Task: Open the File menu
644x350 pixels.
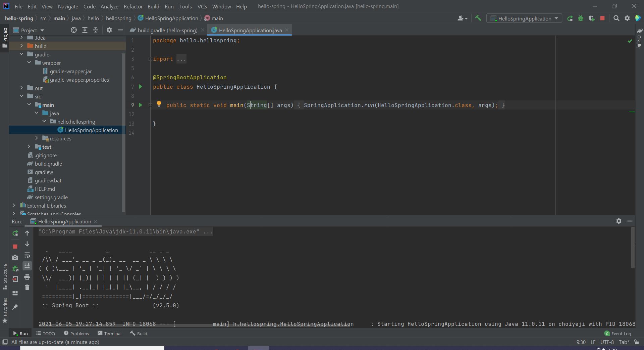Action: 18,6
